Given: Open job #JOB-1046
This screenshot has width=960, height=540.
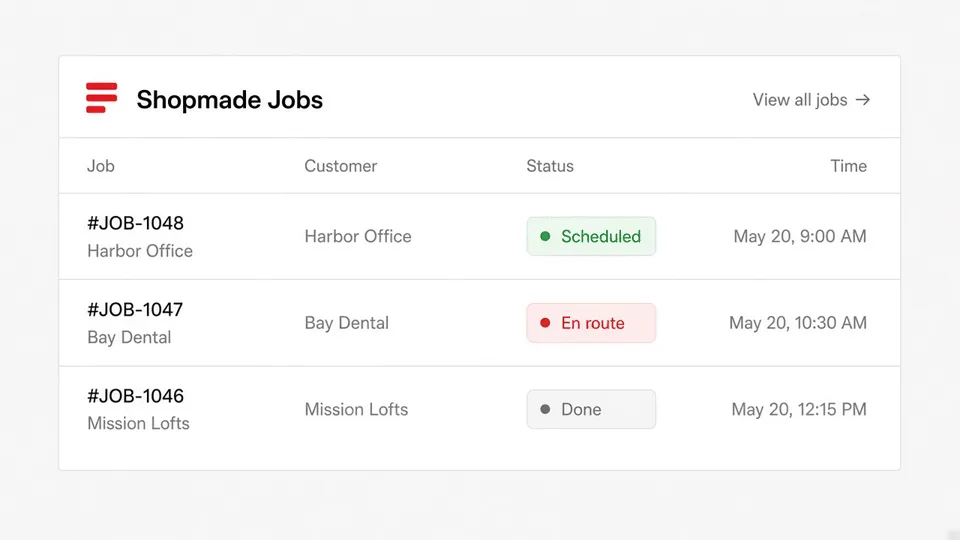Looking at the screenshot, I should (x=135, y=396).
